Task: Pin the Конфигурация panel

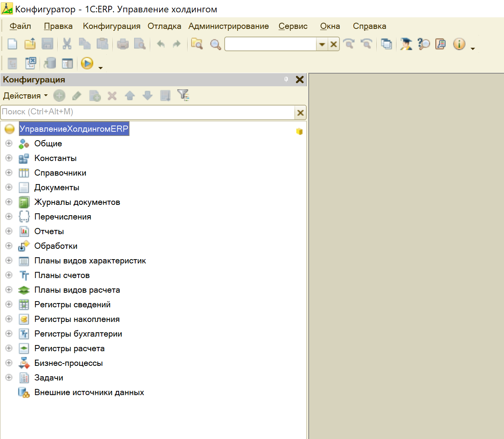Action: click(286, 79)
